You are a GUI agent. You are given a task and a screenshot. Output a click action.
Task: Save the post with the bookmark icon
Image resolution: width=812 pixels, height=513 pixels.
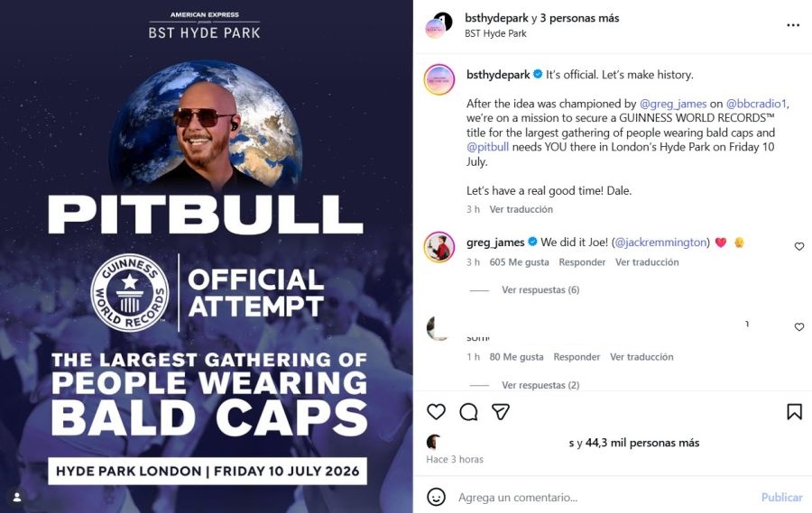(x=794, y=412)
